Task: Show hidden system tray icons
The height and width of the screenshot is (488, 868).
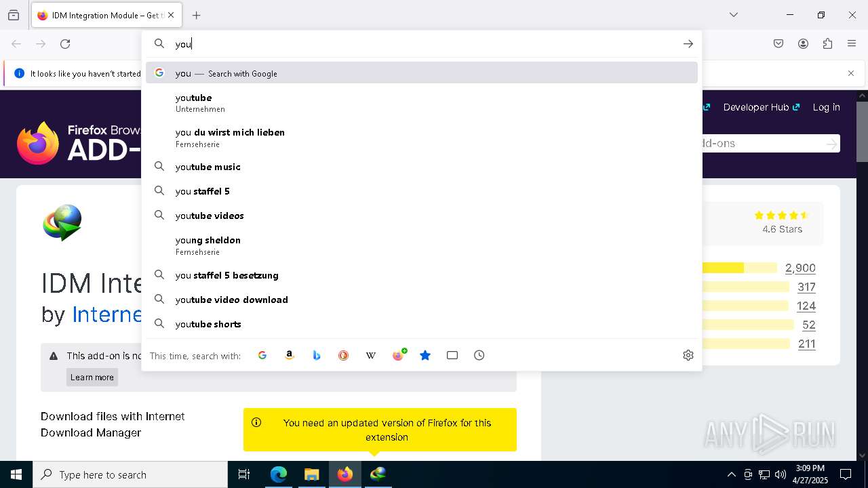Action: pyautogui.click(x=731, y=474)
